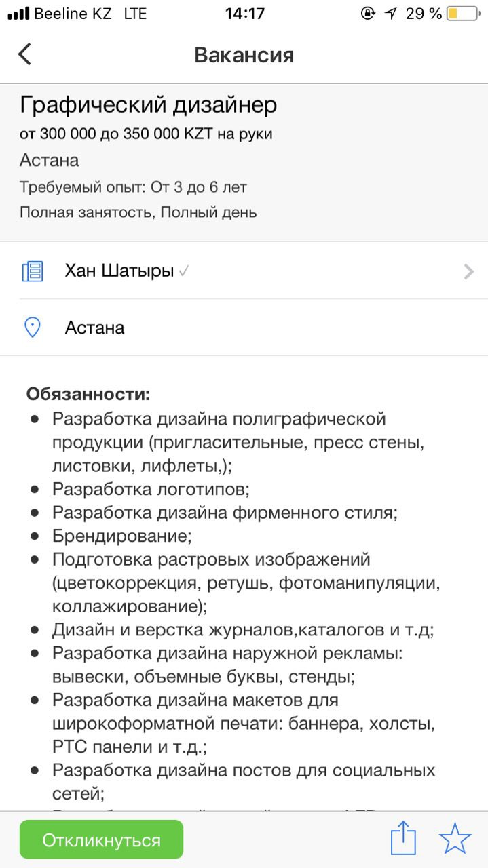Open the Астана address next to the pin
This screenshot has width=488, height=868.
(x=94, y=328)
